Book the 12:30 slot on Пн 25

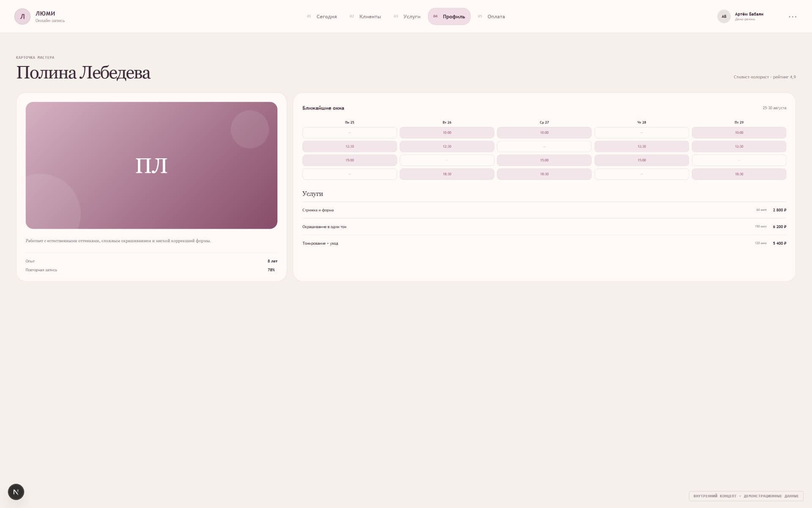(349, 146)
